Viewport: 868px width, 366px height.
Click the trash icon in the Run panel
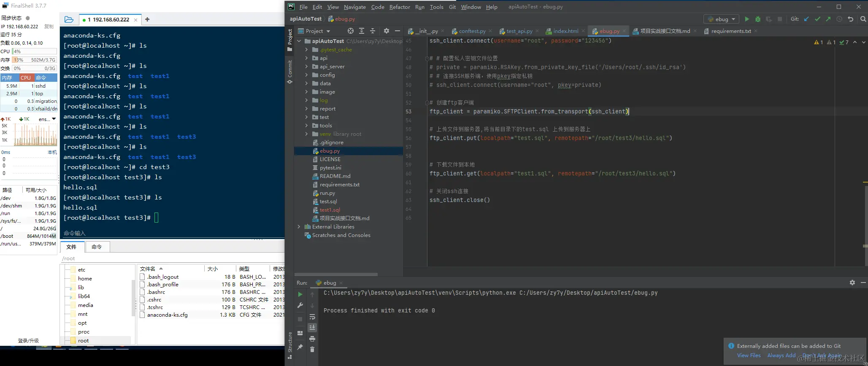pyautogui.click(x=312, y=349)
